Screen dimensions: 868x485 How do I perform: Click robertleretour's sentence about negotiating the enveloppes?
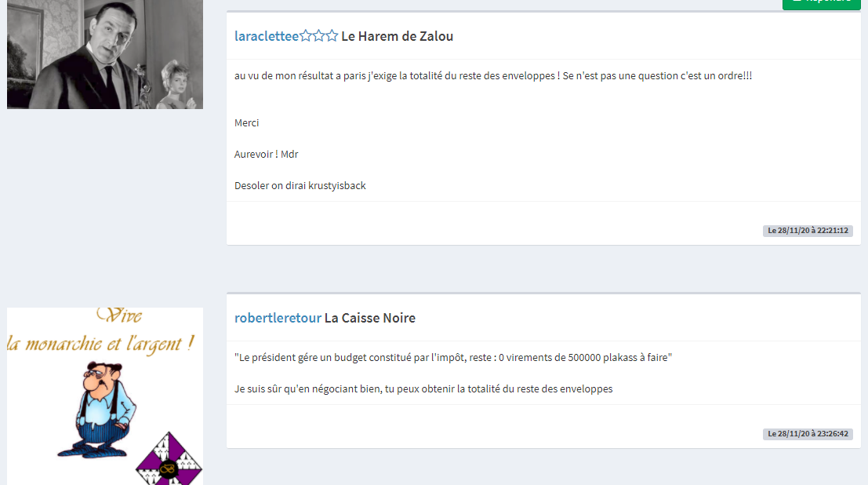423,389
